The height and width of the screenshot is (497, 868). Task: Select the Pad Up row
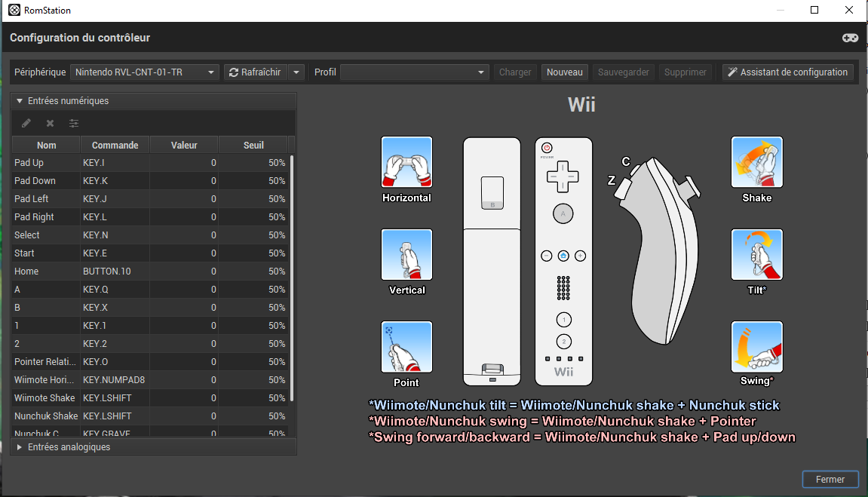coord(150,163)
